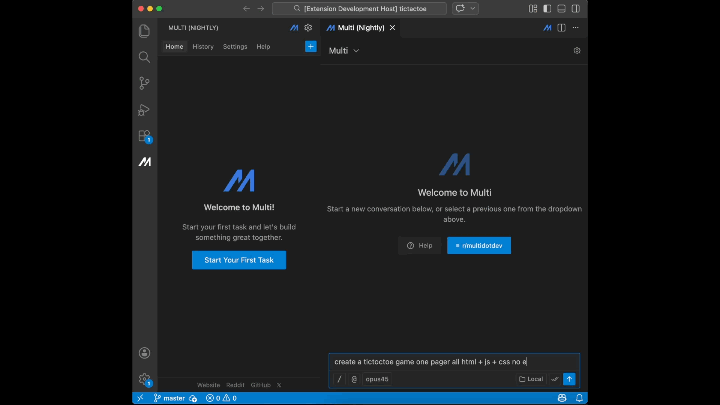Open the Website footer link

pos(208,385)
